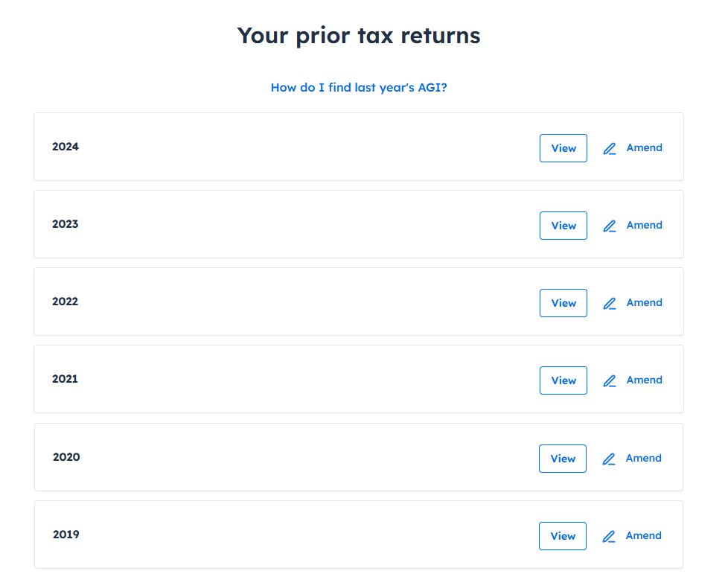The image size is (728, 577).
Task: Click the pencil icon for 2019 return
Action: pos(609,537)
